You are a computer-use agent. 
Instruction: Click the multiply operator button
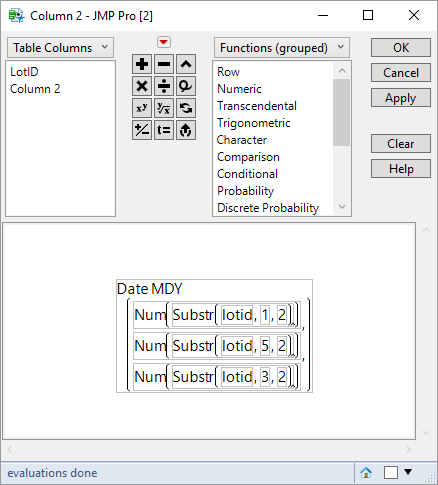tap(142, 86)
